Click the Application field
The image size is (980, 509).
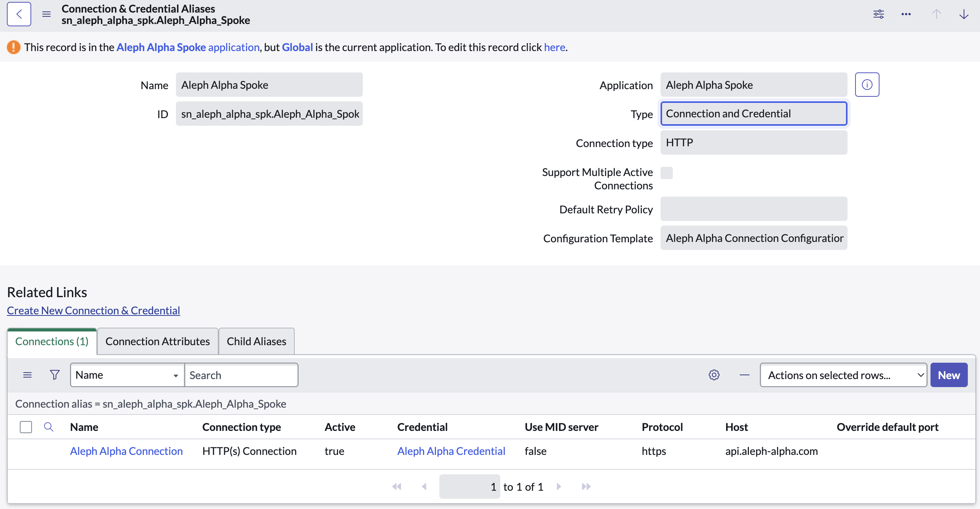click(x=754, y=85)
